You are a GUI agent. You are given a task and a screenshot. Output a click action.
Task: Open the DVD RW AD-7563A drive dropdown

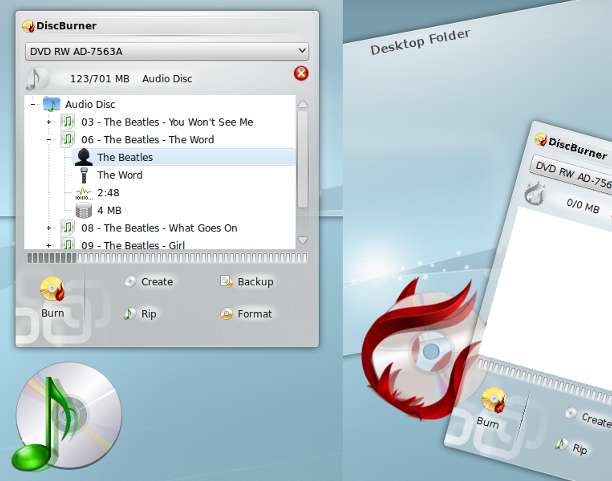(x=167, y=52)
